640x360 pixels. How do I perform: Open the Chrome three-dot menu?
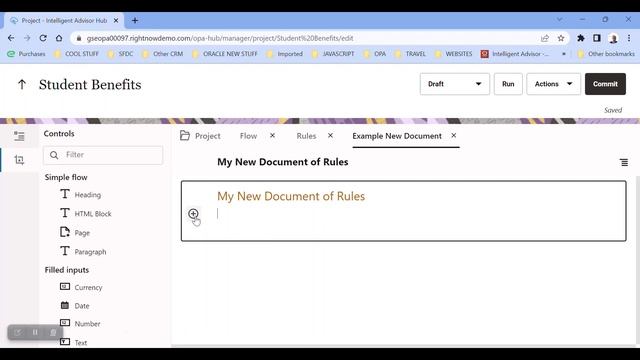[629, 38]
